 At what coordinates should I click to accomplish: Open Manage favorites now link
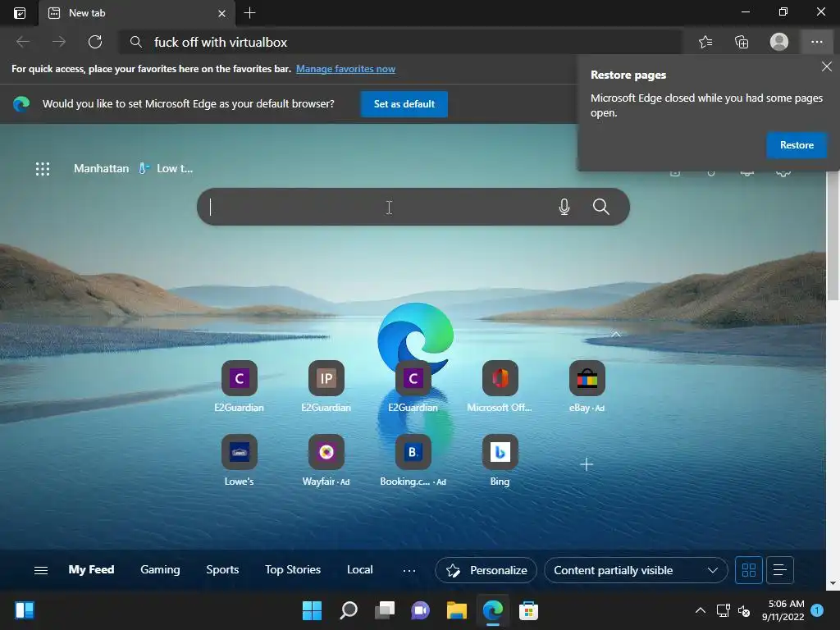click(345, 69)
